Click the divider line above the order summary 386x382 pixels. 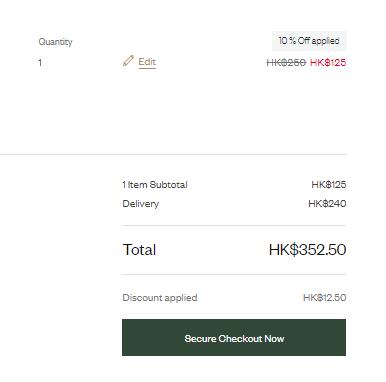pos(173,154)
